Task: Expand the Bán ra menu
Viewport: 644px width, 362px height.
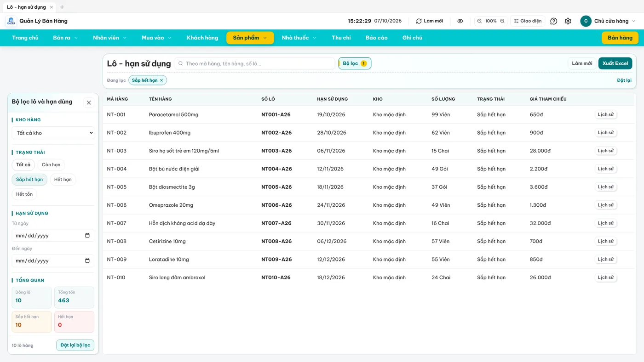Action: (65, 38)
